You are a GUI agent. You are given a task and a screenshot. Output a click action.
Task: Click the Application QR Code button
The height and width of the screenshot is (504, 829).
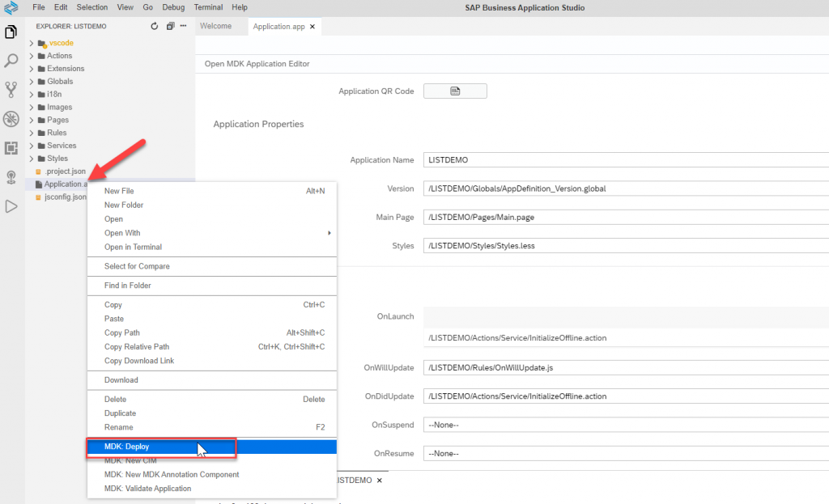click(x=455, y=91)
